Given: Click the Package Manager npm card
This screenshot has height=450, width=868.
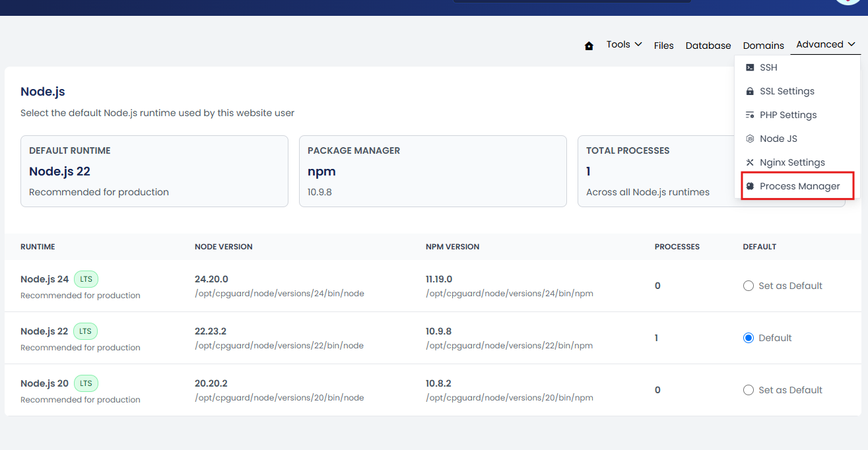Looking at the screenshot, I should pos(433,172).
